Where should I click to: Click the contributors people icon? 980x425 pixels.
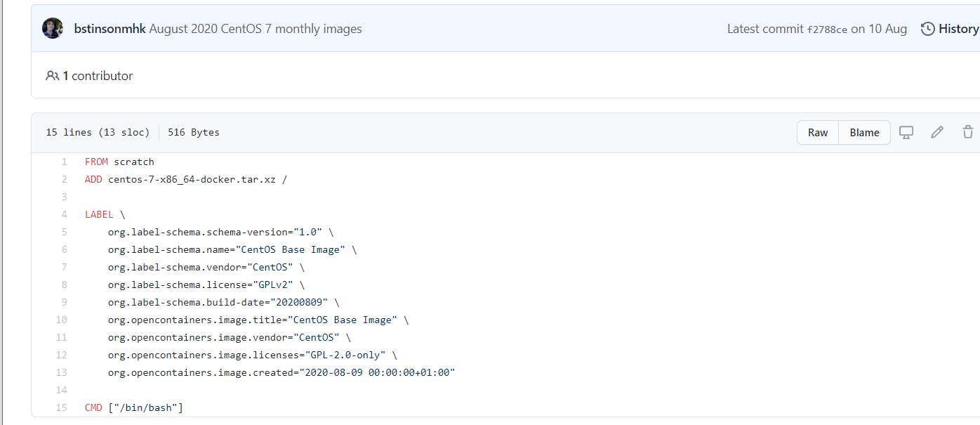tap(52, 76)
